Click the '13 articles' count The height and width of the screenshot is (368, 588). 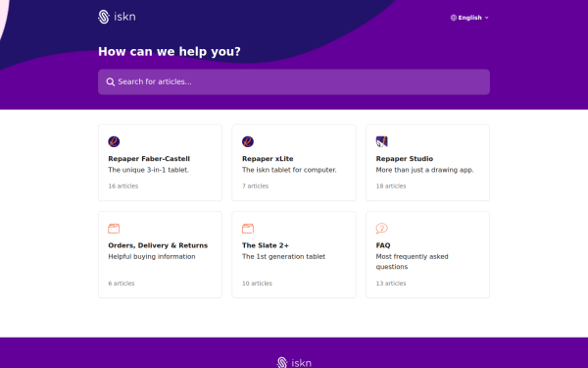[391, 284]
